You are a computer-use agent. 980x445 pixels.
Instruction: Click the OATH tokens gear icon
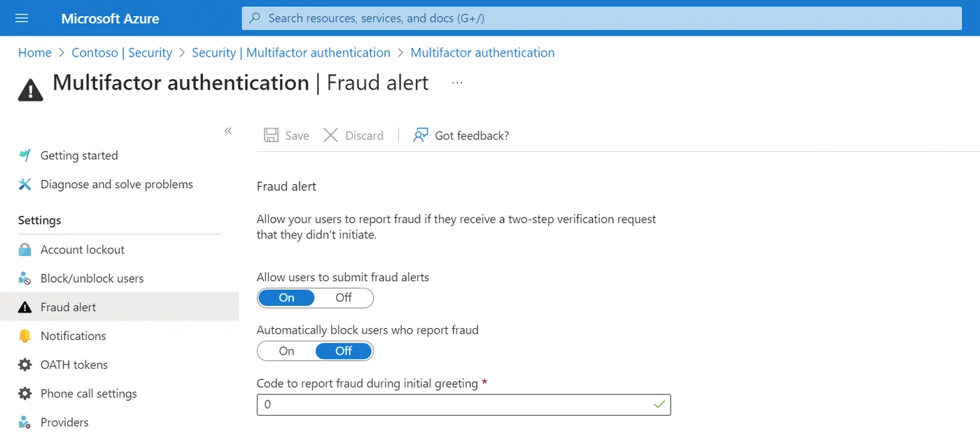coord(25,365)
